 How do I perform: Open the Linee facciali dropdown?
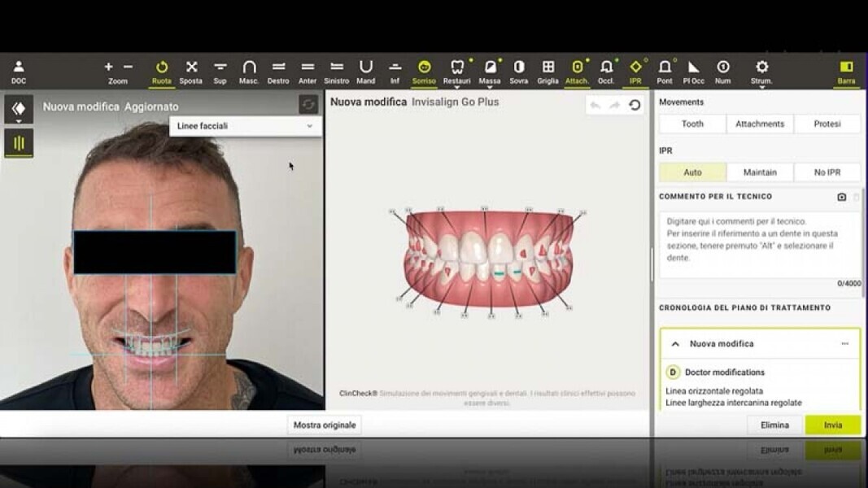pyautogui.click(x=245, y=126)
